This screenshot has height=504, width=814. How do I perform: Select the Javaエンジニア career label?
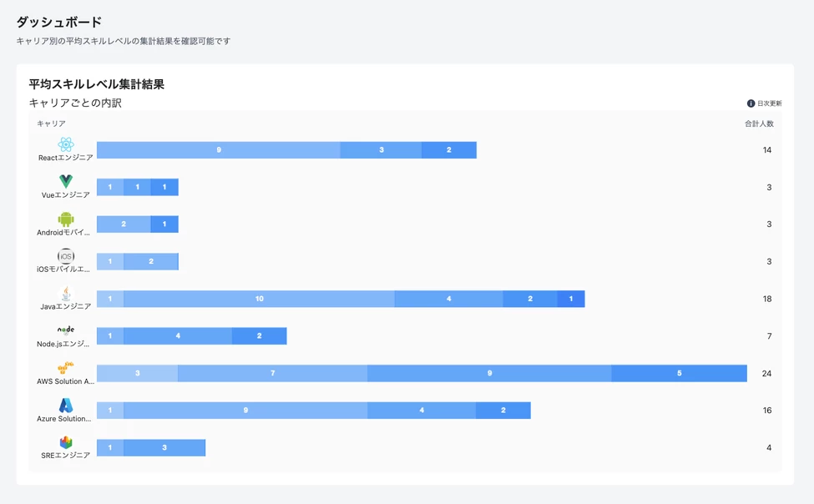click(x=65, y=307)
